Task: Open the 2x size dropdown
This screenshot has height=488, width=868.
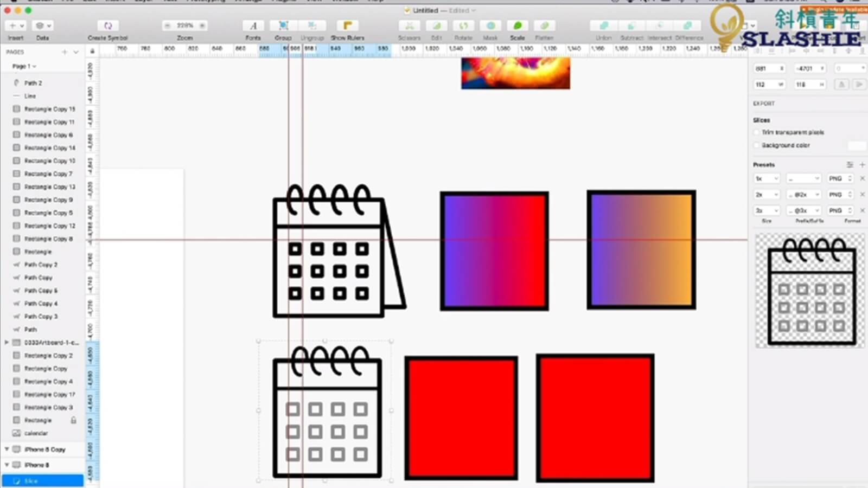Action: 767,194
